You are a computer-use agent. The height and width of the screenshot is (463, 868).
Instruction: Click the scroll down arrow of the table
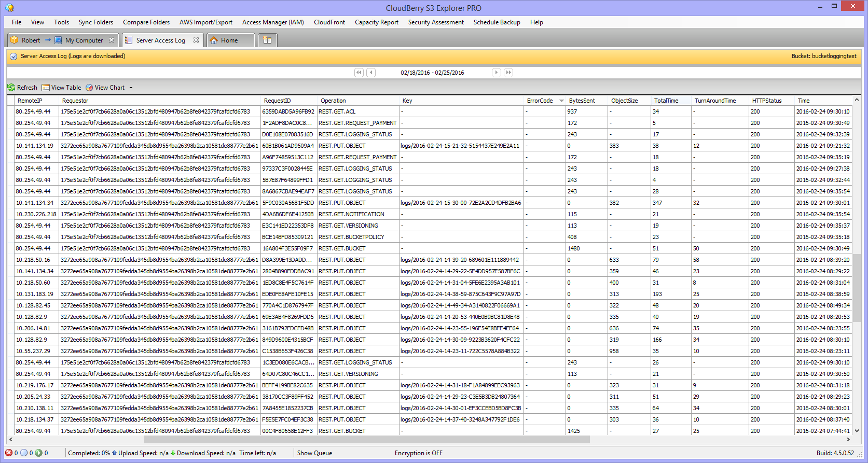tap(857, 430)
